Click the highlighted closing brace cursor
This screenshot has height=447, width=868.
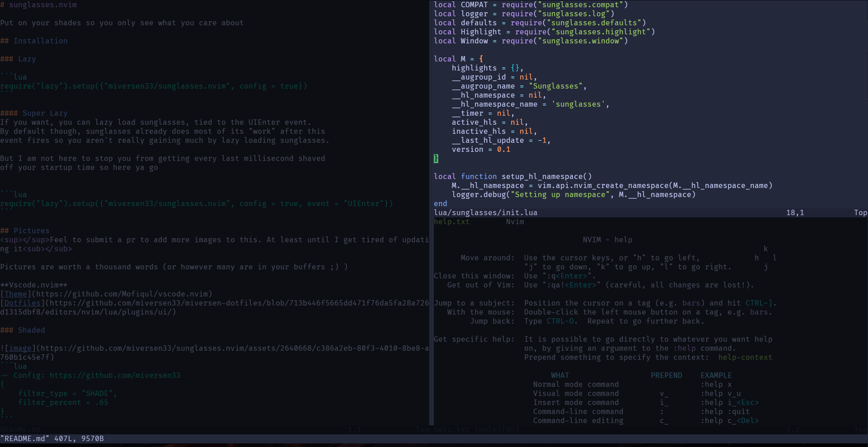[436, 158]
